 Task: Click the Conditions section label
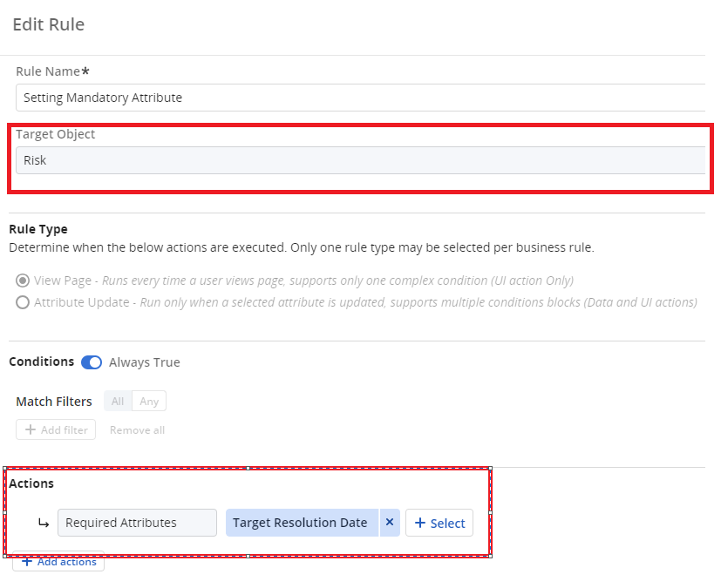tap(41, 362)
